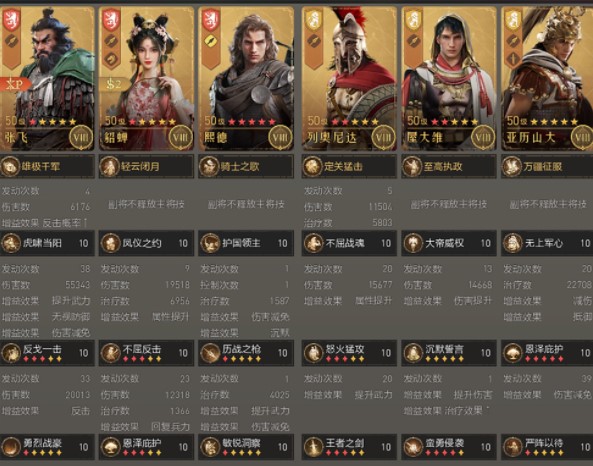Click the 大帝威权 skill icon

coord(413,243)
